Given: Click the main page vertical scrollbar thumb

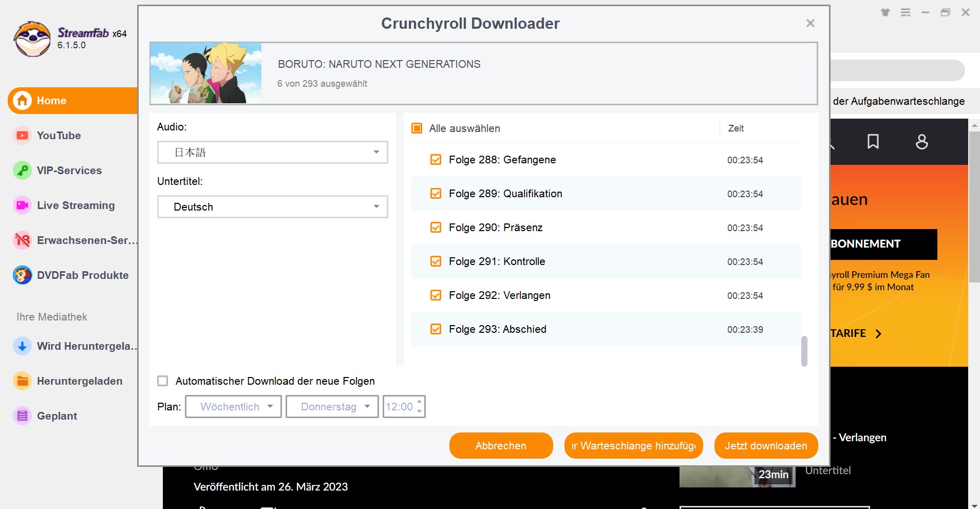Looking at the screenshot, I should click(974, 206).
